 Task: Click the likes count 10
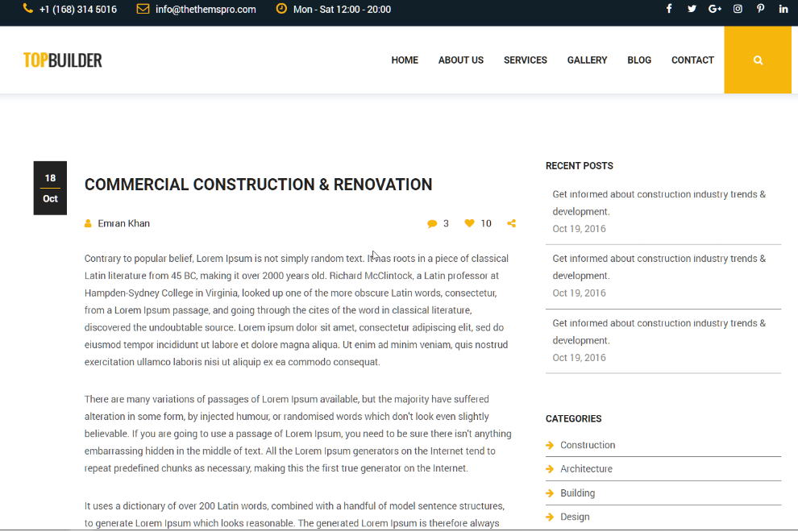pos(486,223)
